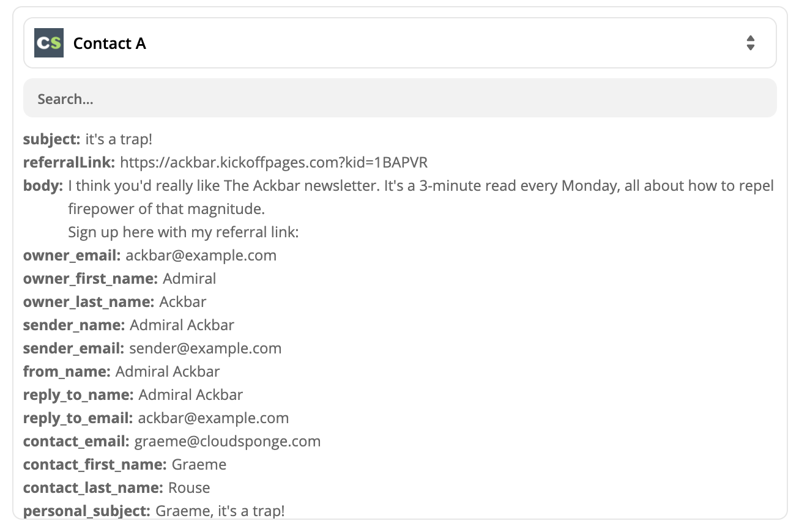Select the from_name field

[x=122, y=372]
